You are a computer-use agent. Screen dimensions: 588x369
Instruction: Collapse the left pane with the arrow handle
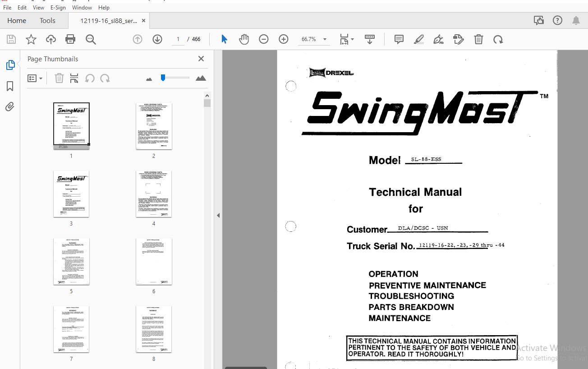(218, 215)
